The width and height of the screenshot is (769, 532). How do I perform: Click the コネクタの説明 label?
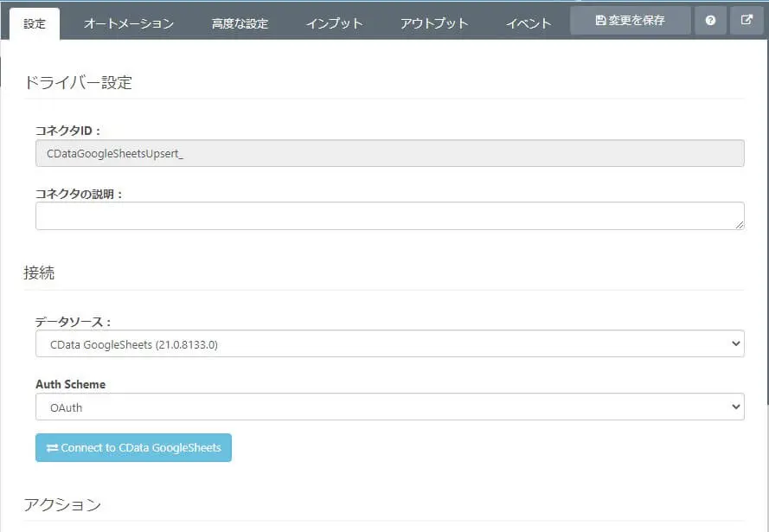click(79, 194)
